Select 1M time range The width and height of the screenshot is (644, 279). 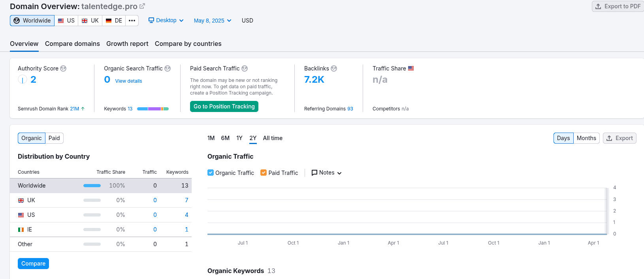(x=211, y=138)
